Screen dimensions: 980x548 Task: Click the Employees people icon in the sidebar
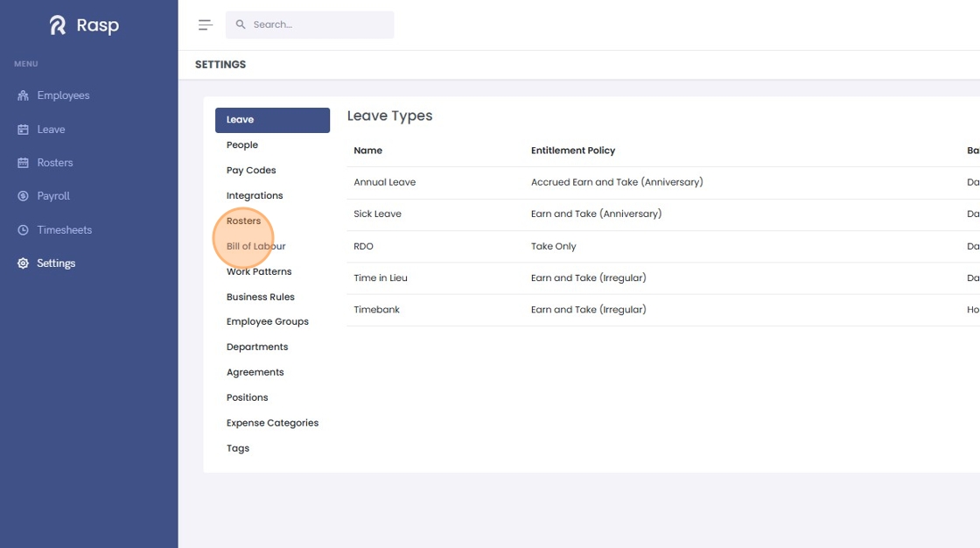coord(23,95)
